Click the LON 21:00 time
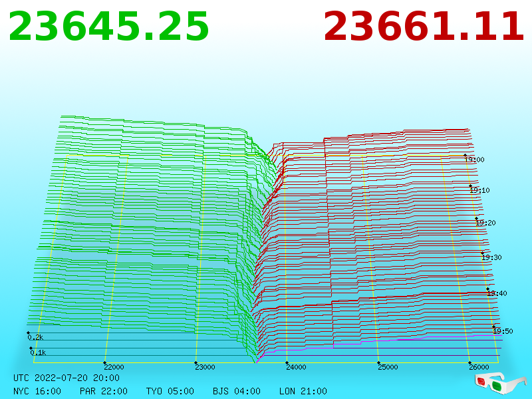 303,391
